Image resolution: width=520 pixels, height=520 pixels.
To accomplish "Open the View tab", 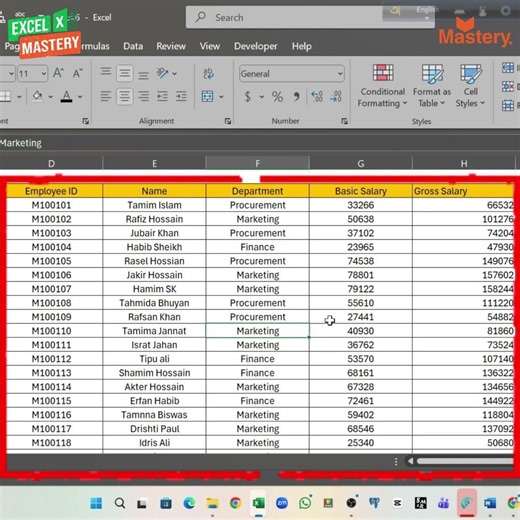I will point(210,46).
